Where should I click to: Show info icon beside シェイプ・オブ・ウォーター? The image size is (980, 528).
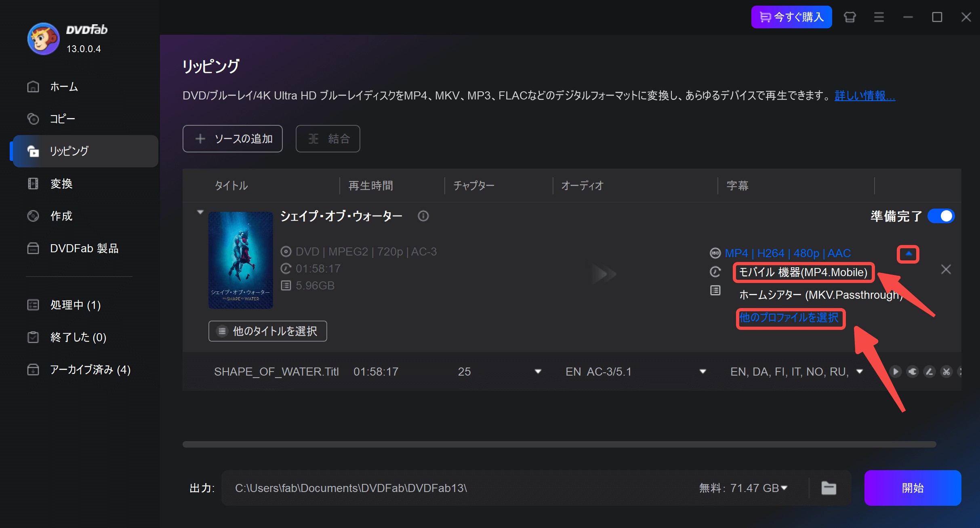pos(423,216)
